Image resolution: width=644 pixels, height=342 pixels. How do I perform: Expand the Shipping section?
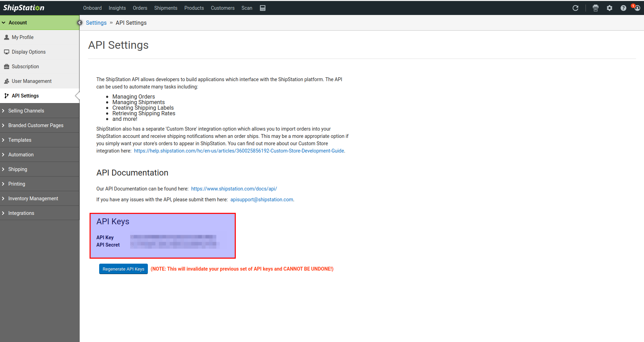pos(40,169)
